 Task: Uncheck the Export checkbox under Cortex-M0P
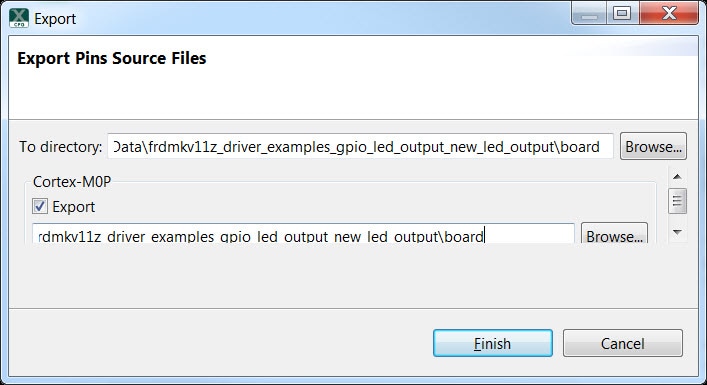(40, 206)
